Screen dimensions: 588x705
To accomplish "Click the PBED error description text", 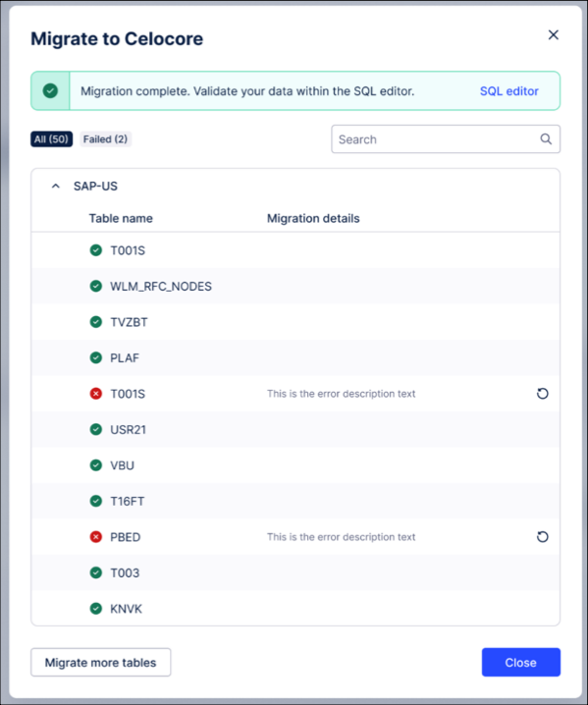I will point(342,537).
